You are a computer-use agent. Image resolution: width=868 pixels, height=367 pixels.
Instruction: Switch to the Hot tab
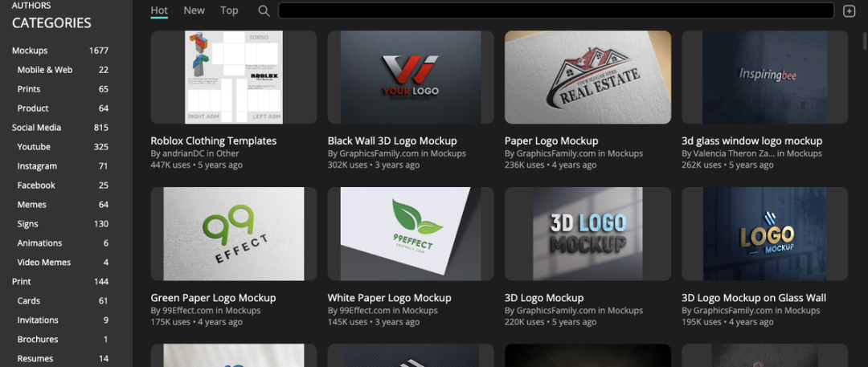click(x=159, y=10)
